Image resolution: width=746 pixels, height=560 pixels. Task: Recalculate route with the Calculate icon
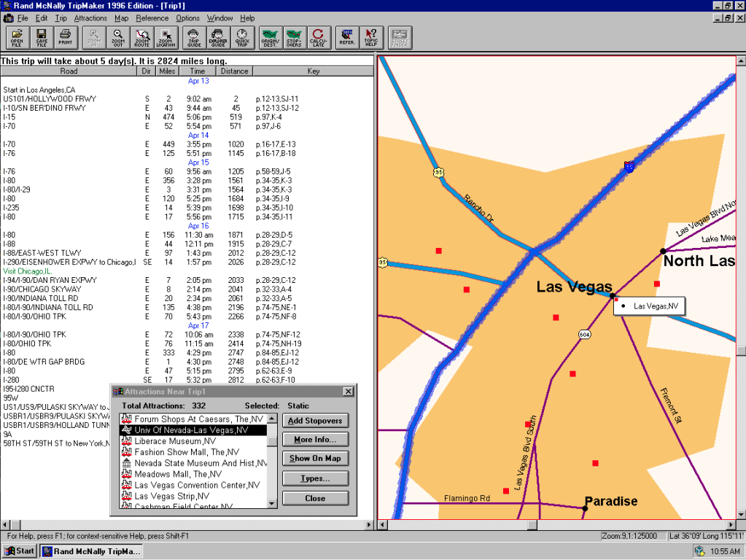[318, 36]
